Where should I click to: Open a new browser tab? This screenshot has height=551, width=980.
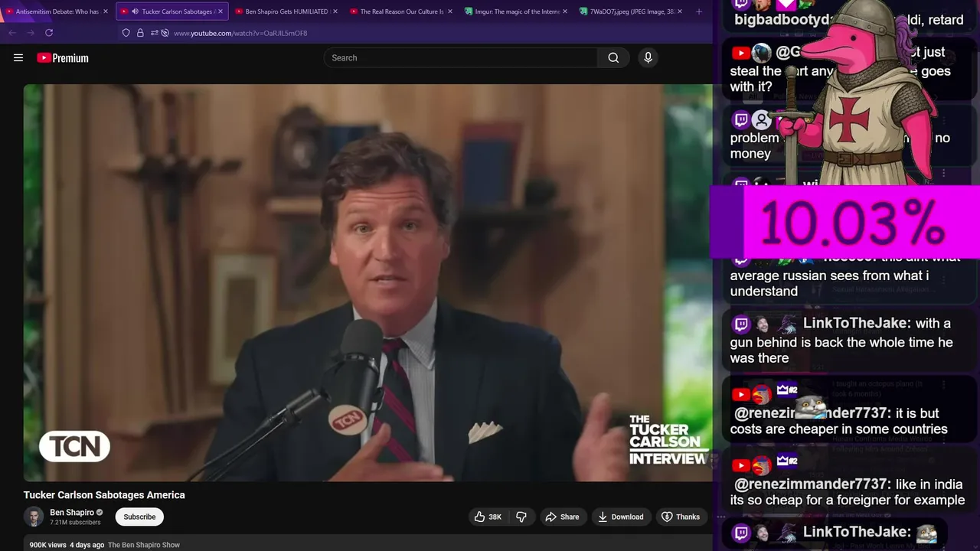click(698, 11)
